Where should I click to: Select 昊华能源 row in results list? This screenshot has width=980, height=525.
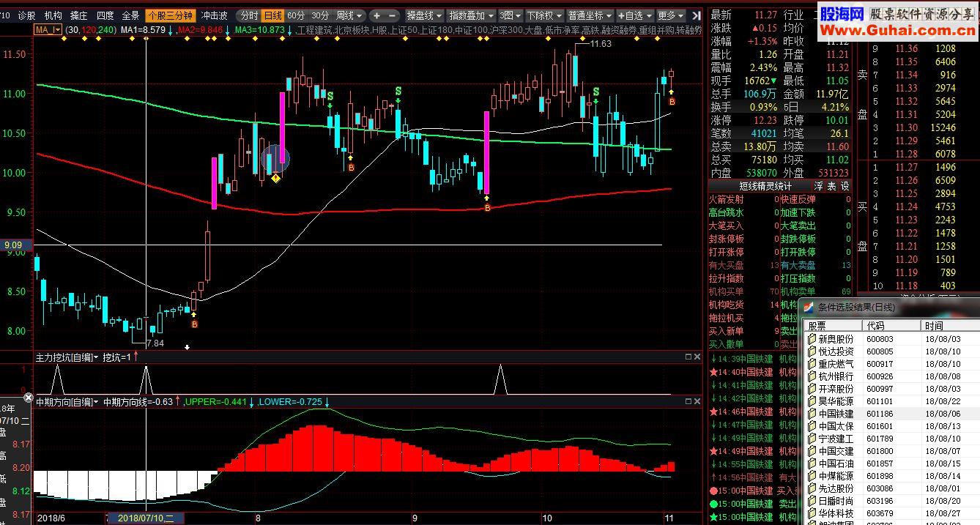891,401
